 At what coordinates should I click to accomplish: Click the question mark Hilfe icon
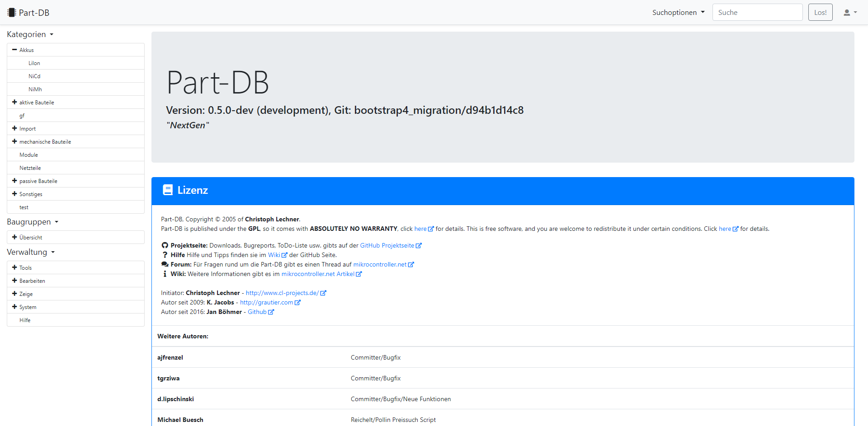pyautogui.click(x=165, y=255)
